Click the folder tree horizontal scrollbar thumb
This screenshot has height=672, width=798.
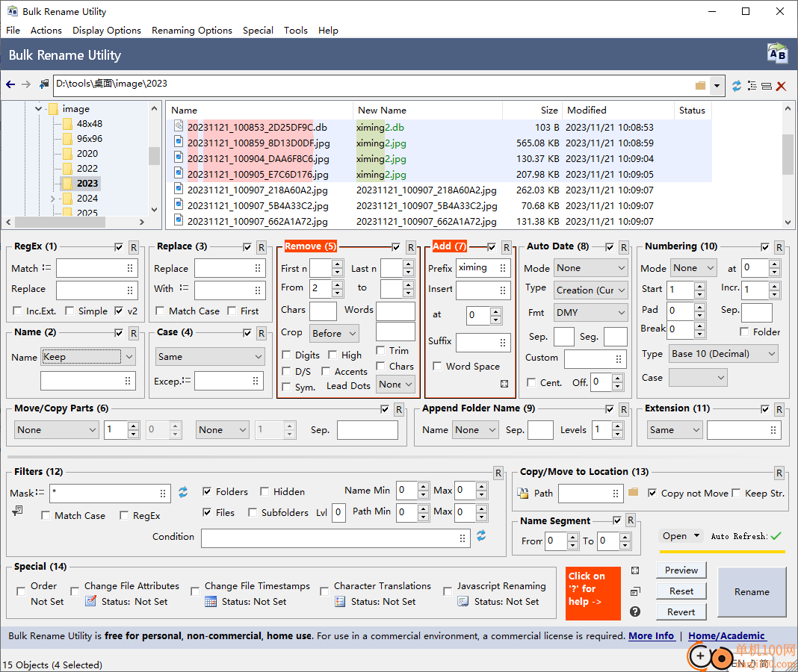60,223
